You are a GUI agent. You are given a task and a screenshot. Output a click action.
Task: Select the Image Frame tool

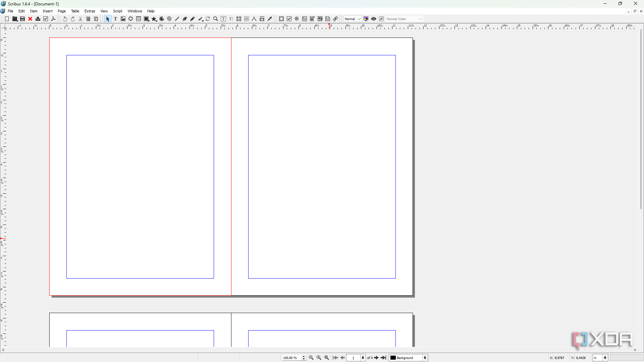tap(123, 19)
